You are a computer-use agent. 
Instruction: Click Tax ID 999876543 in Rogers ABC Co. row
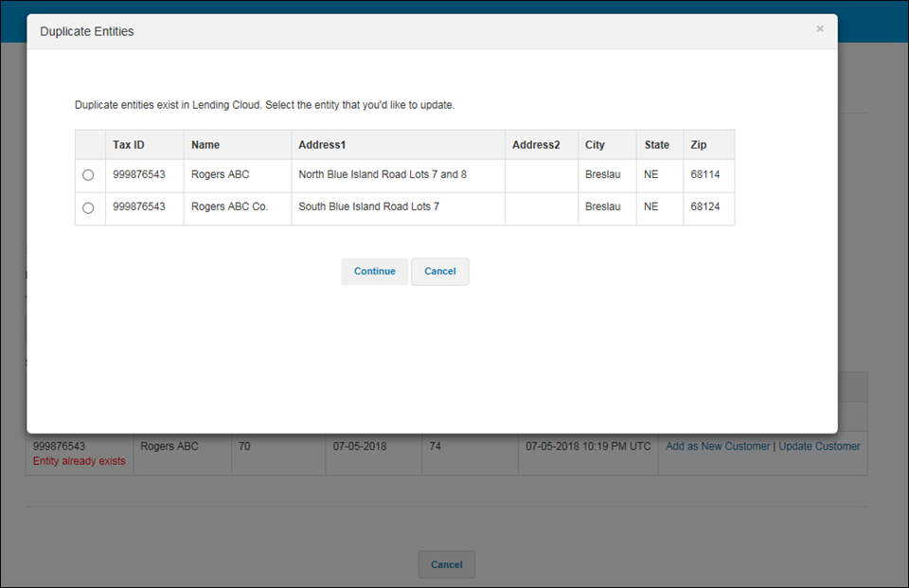[x=139, y=206]
